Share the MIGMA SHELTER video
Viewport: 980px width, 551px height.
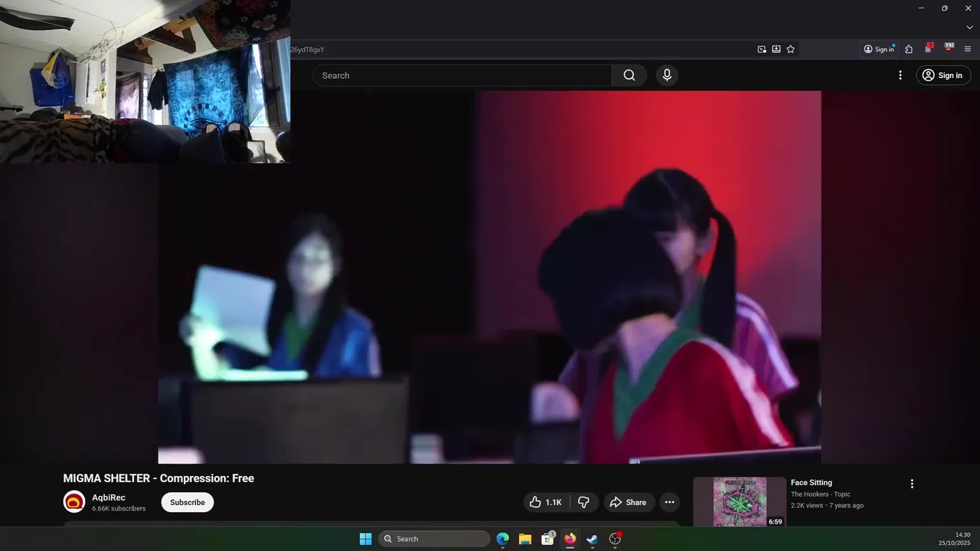pyautogui.click(x=628, y=502)
